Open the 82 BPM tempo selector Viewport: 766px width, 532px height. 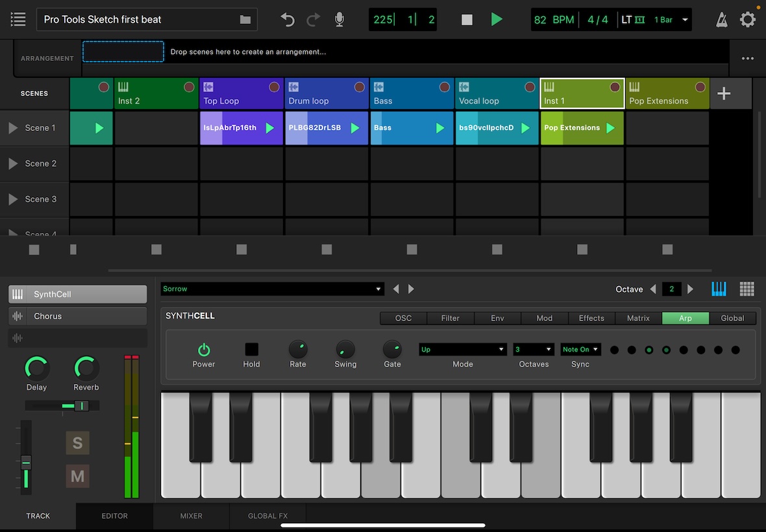tap(554, 19)
